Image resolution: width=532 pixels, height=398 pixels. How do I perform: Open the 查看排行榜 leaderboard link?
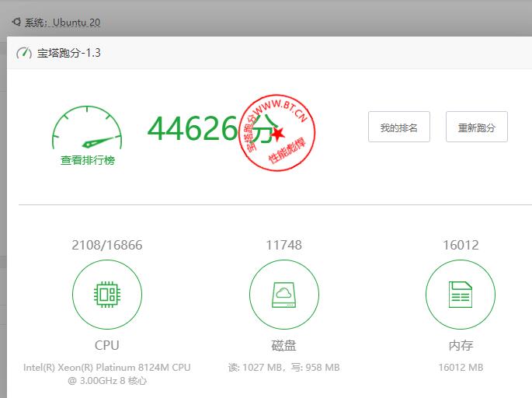click(88, 160)
